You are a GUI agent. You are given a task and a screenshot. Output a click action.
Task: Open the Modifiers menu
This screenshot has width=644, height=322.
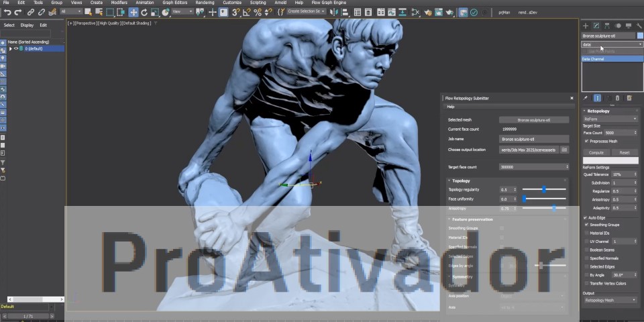(x=119, y=3)
